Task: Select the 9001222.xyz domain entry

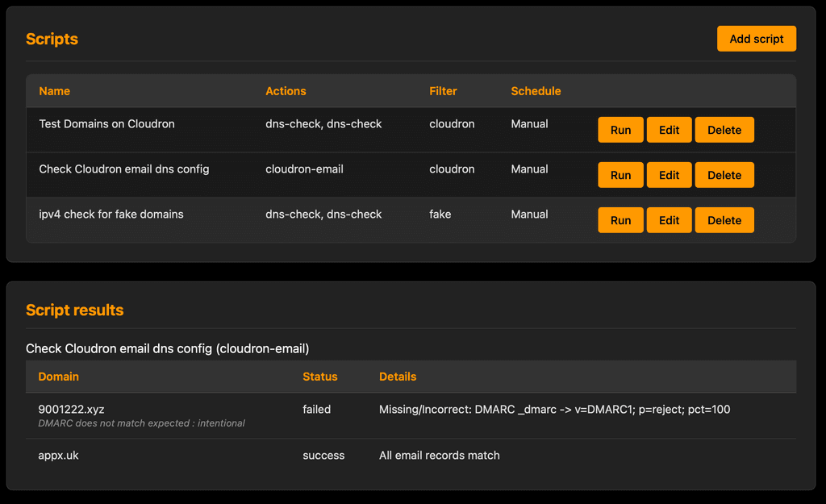Action: point(71,409)
